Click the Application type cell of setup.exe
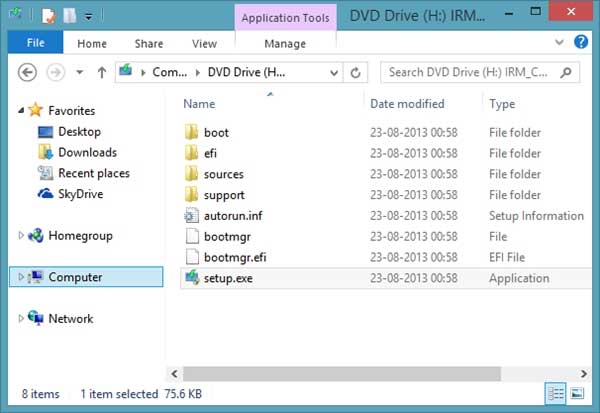This screenshot has height=413, width=600. pos(519,278)
